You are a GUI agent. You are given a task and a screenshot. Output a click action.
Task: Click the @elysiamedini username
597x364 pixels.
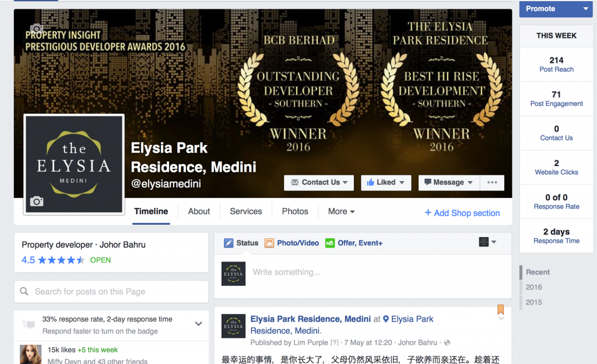click(166, 183)
